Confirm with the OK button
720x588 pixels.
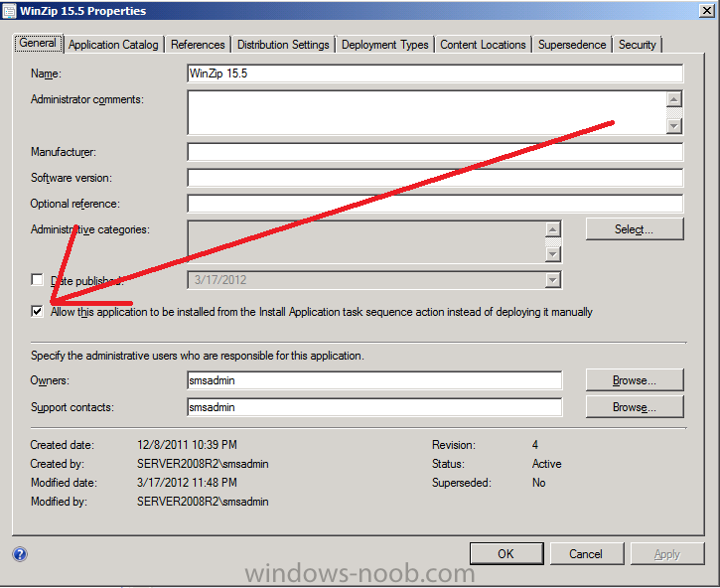tap(506, 553)
